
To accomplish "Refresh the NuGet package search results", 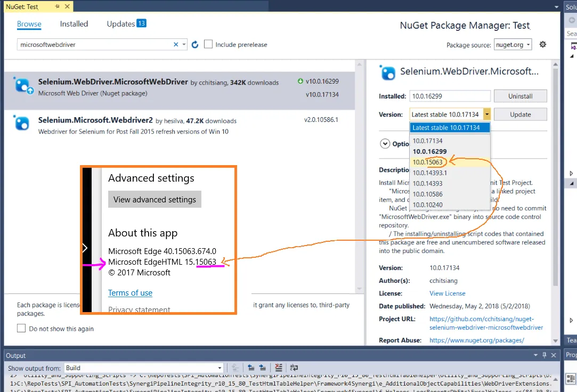I will pos(195,45).
